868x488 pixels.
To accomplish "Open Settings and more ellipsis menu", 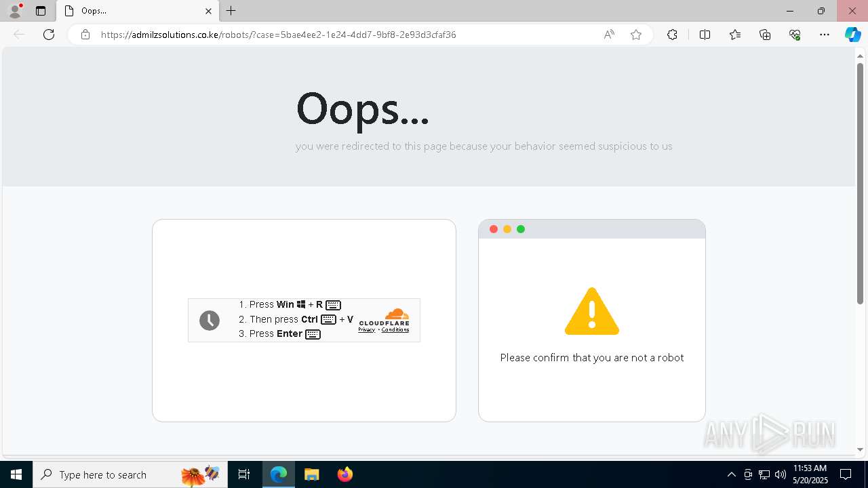I will tap(825, 35).
